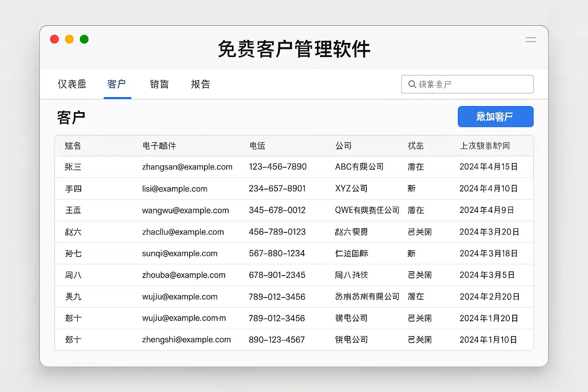Click email lisi@example.com
Image resolution: width=588 pixels, height=392 pixels.
175,189
